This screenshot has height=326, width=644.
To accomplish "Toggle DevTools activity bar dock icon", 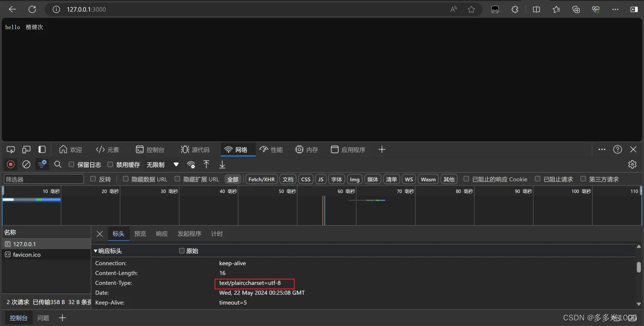I will (42, 149).
